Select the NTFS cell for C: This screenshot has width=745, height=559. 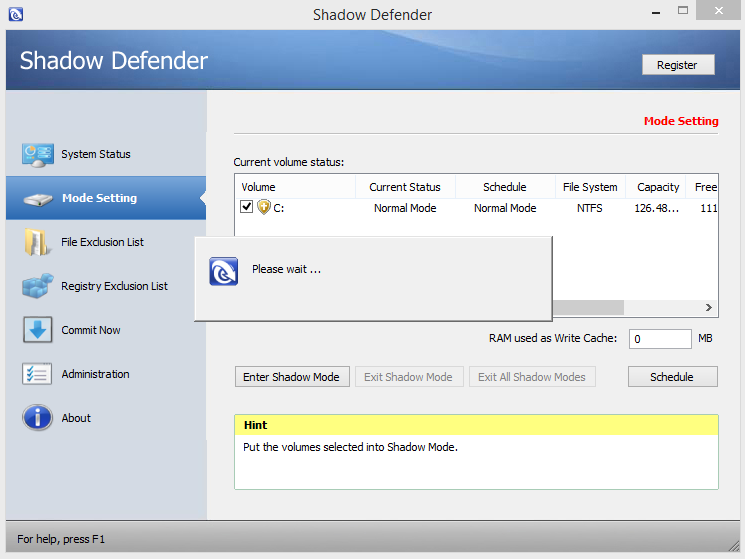click(x=590, y=208)
